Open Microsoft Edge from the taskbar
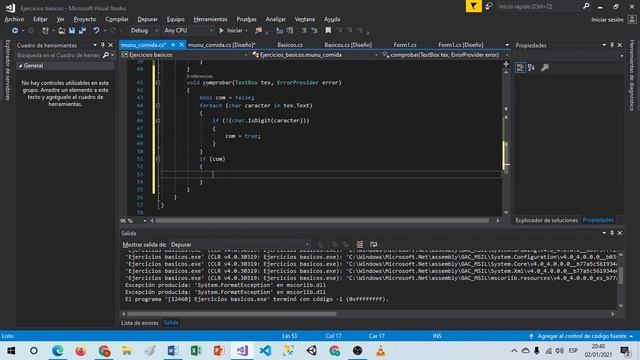The height and width of the screenshot is (360, 640). pos(58,351)
